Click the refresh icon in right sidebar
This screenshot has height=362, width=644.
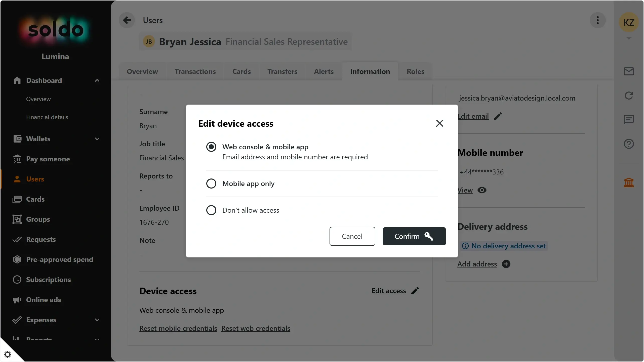coord(629,96)
